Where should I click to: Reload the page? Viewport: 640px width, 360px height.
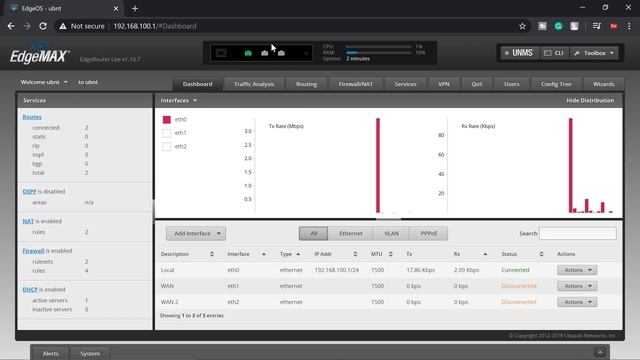[43, 26]
